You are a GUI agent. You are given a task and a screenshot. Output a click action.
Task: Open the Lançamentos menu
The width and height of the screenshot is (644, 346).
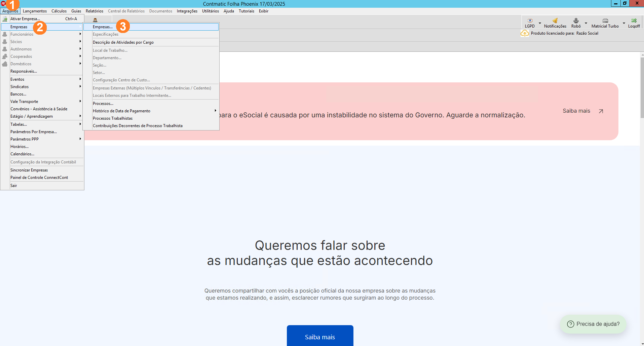35,11
